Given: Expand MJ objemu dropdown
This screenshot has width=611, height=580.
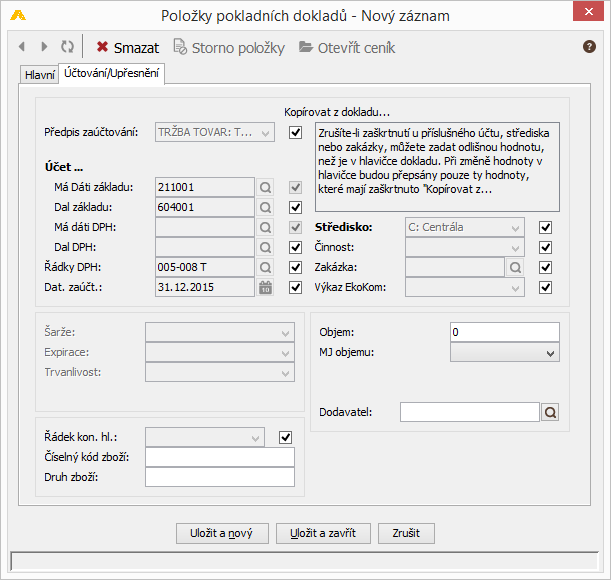Looking at the screenshot, I should pos(505,352).
